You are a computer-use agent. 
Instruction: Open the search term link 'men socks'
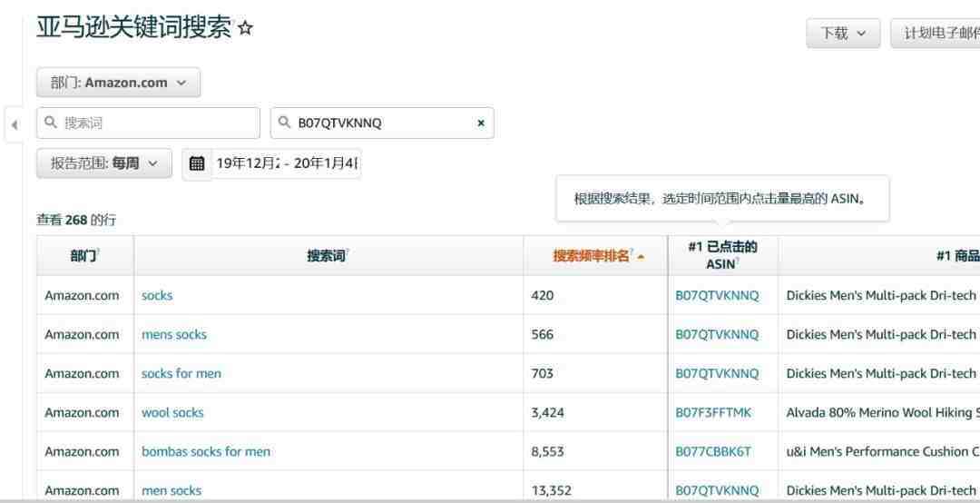coord(171,491)
